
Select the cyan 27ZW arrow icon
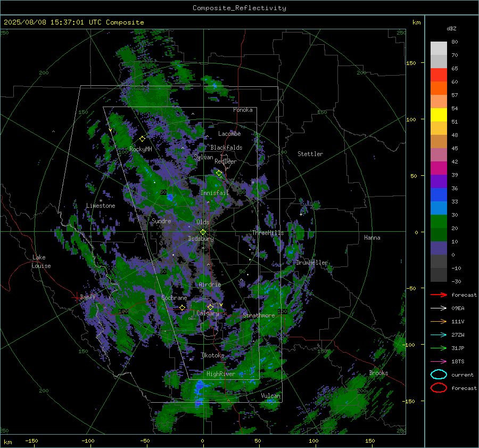439,335
